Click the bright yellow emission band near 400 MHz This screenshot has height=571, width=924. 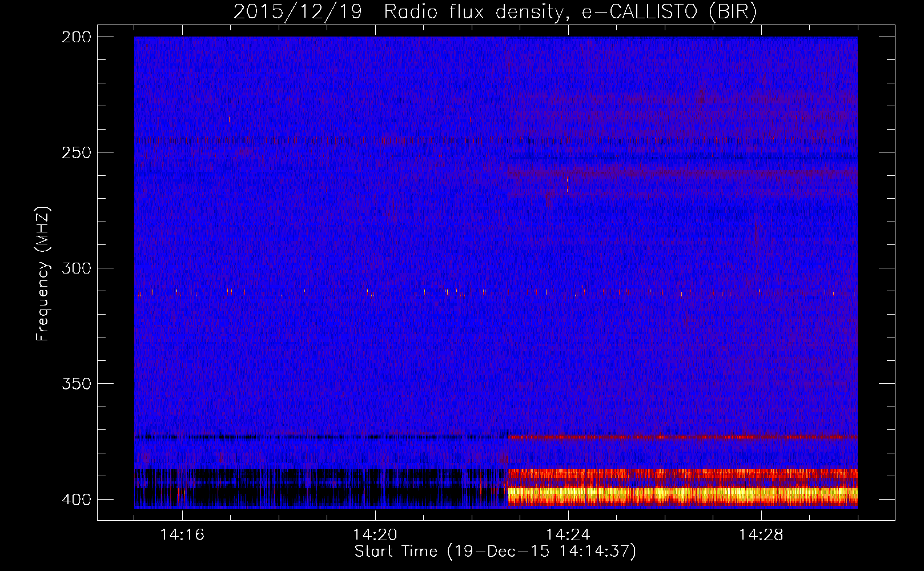(x=683, y=493)
